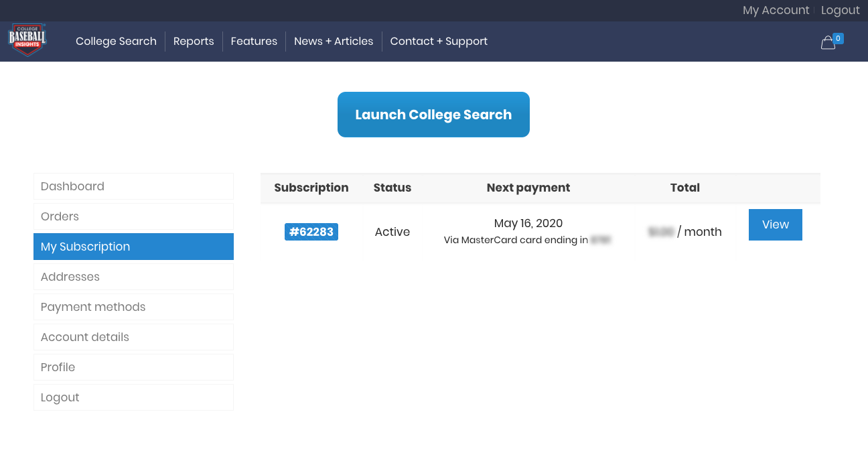Screen dimensions: 868x465
Task: Click Logout link in top bar
Action: [840, 10]
